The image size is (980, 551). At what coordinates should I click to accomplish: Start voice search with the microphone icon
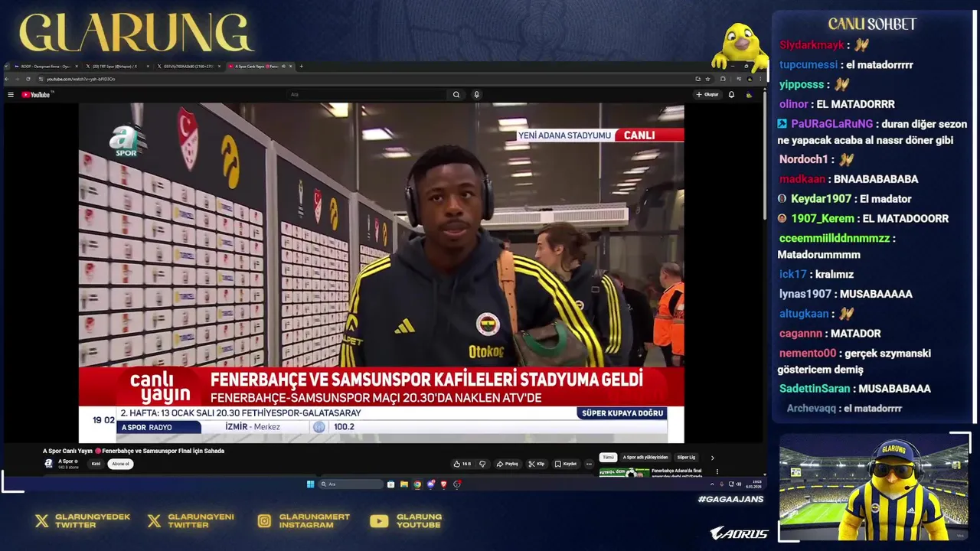click(x=476, y=95)
